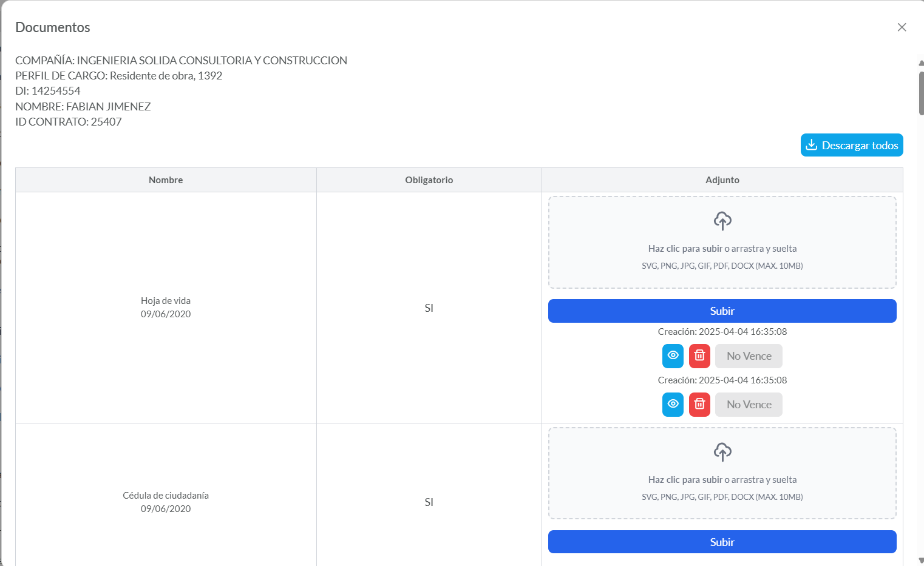Select the Obligatorio column header
This screenshot has width=924, height=566.
click(429, 180)
